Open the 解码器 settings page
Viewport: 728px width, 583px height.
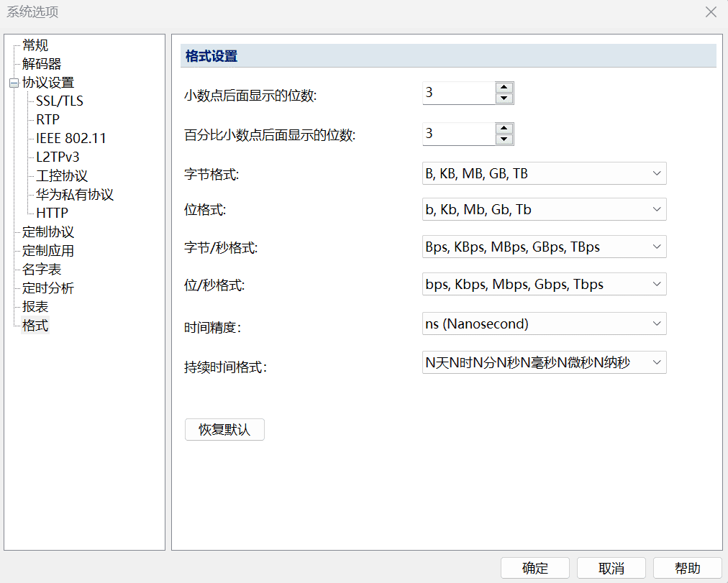point(42,64)
